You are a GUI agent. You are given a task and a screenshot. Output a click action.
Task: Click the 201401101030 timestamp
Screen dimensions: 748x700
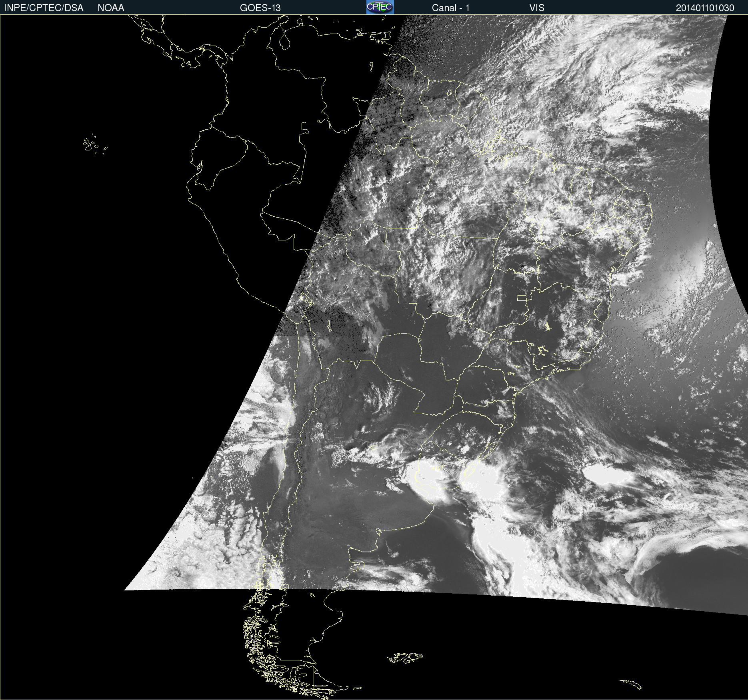(705, 8)
